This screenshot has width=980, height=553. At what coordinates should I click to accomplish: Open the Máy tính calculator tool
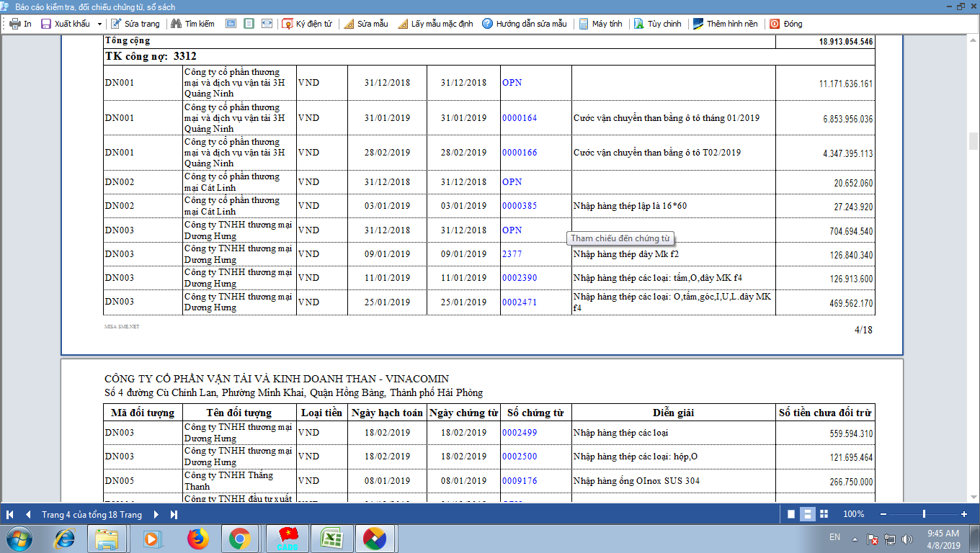(x=584, y=24)
